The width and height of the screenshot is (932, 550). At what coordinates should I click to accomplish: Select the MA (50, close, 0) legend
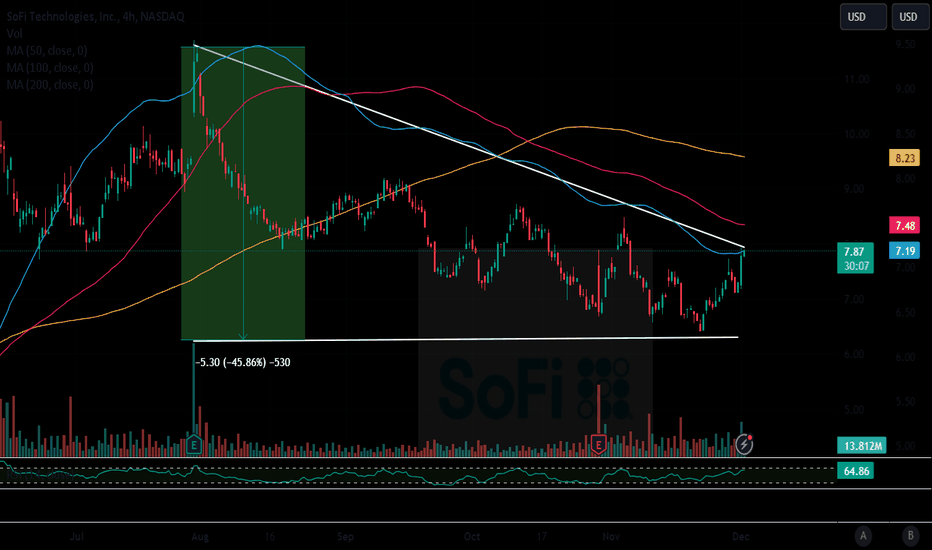[47, 51]
